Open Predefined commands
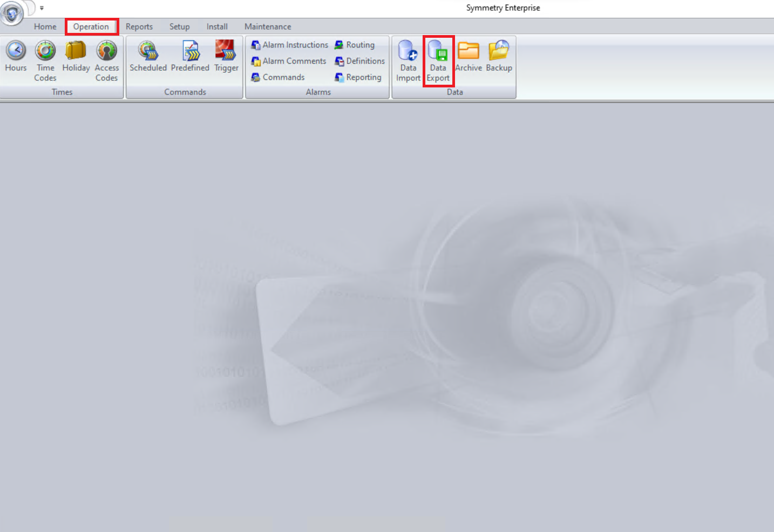The width and height of the screenshot is (774, 532). tap(190, 56)
